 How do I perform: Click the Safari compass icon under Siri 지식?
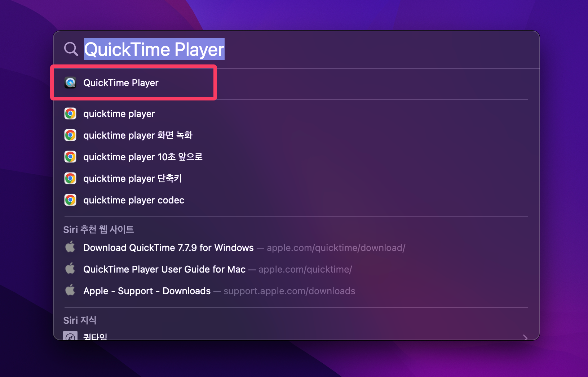[70, 336]
